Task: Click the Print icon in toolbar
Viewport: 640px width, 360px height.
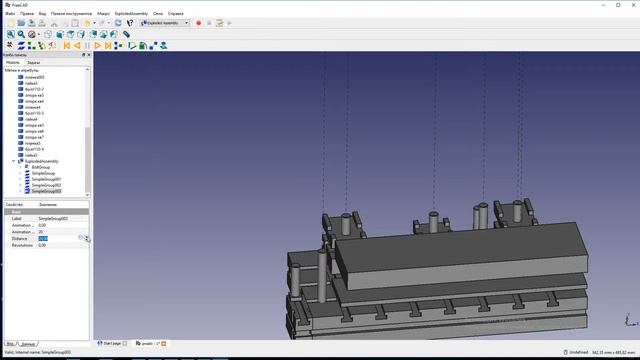Action: 42,23
